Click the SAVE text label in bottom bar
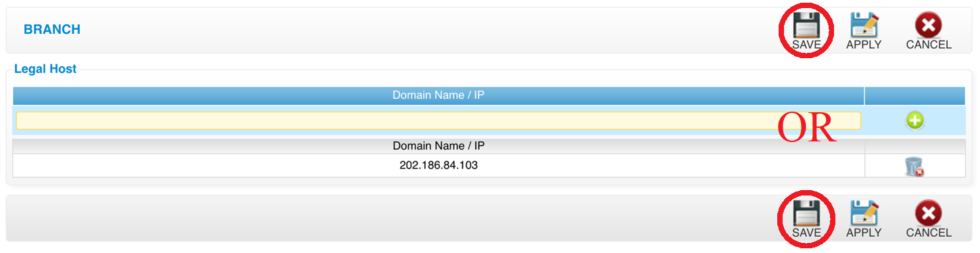980x253 pixels. pos(806,233)
